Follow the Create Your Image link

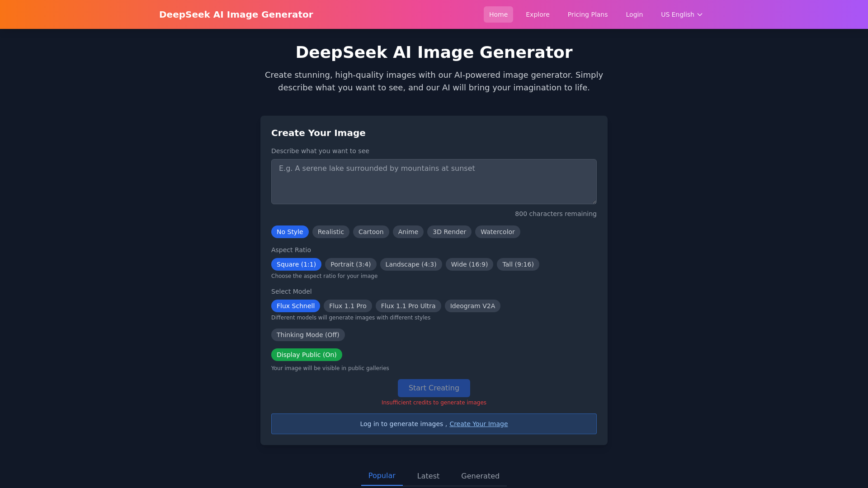click(x=478, y=424)
